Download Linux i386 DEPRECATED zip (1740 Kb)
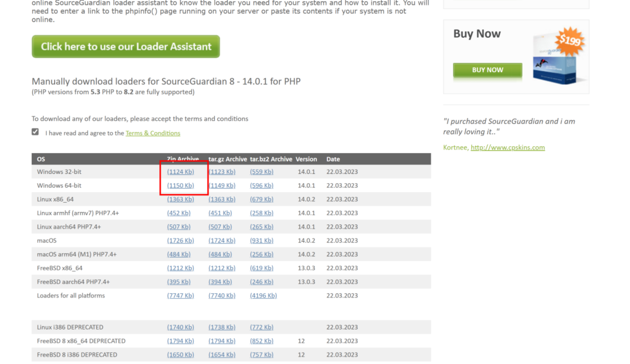630x364 pixels. 180,327
